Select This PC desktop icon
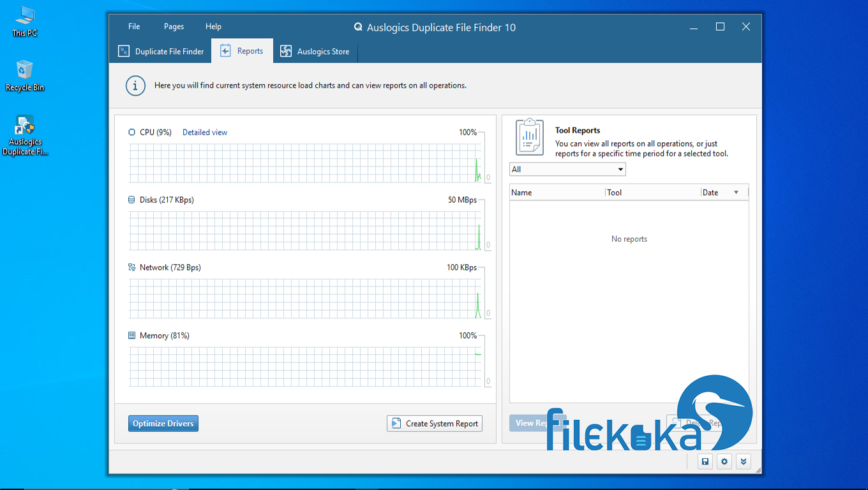Viewport: 868px width, 490px height. pyautogui.click(x=25, y=21)
